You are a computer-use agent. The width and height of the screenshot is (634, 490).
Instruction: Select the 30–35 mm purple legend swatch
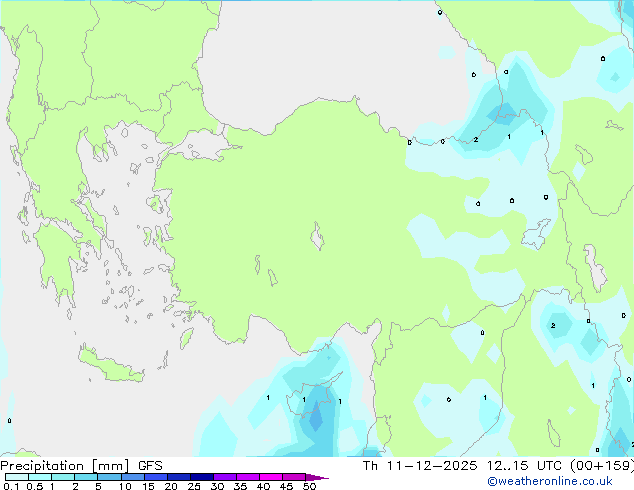click(x=224, y=477)
